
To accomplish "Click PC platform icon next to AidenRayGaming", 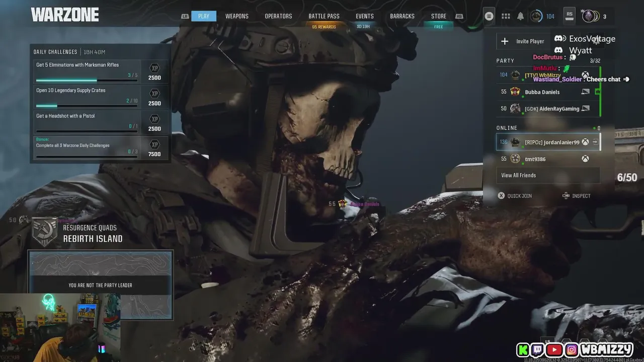I will [x=585, y=108].
